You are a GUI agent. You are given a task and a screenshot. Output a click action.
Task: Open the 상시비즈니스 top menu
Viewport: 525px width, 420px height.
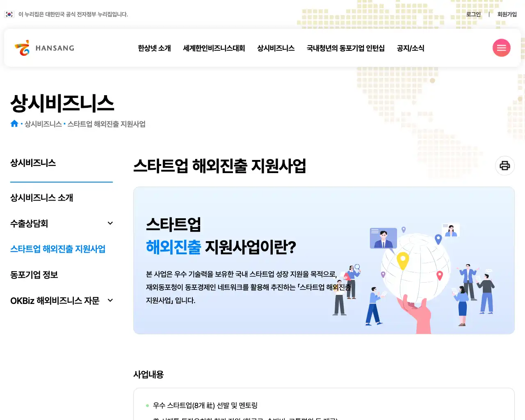click(276, 48)
